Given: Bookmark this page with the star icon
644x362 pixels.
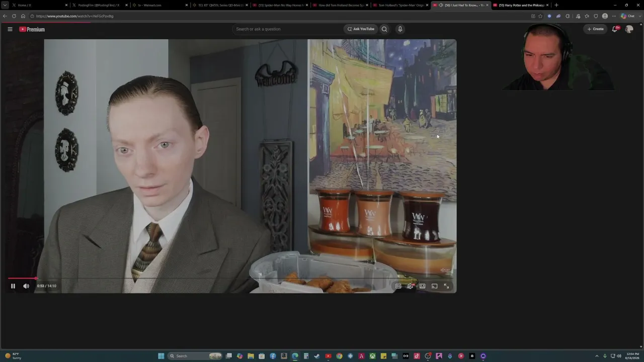Looking at the screenshot, I should pyautogui.click(x=540, y=16).
